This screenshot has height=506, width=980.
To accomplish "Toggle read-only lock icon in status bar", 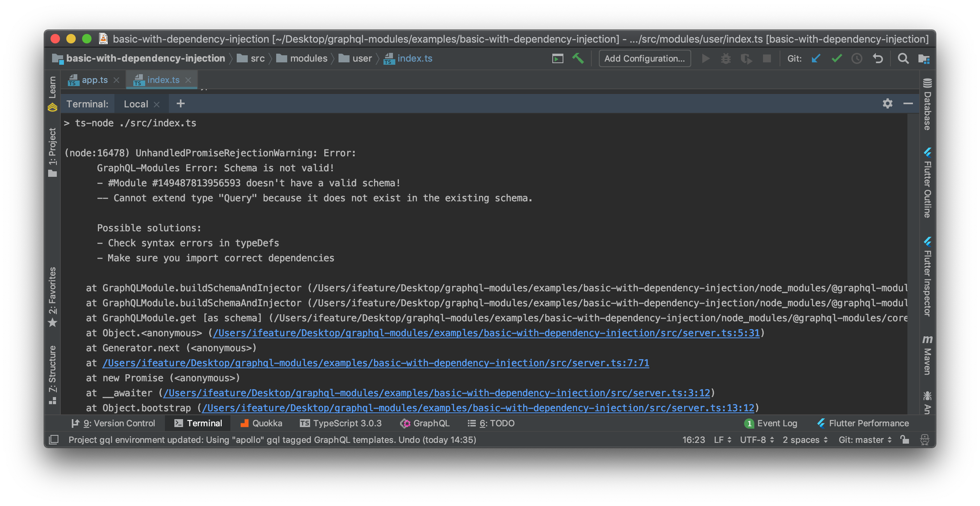I will click(x=905, y=439).
